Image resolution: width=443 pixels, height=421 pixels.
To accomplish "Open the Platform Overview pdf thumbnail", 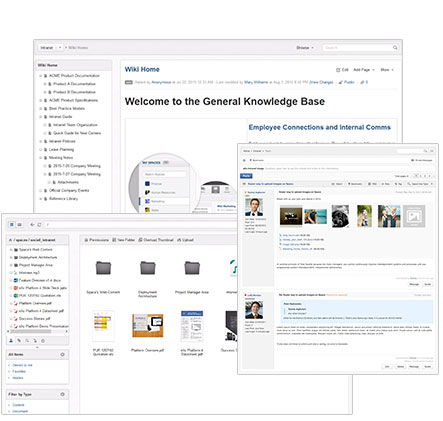I will pos(148,326).
